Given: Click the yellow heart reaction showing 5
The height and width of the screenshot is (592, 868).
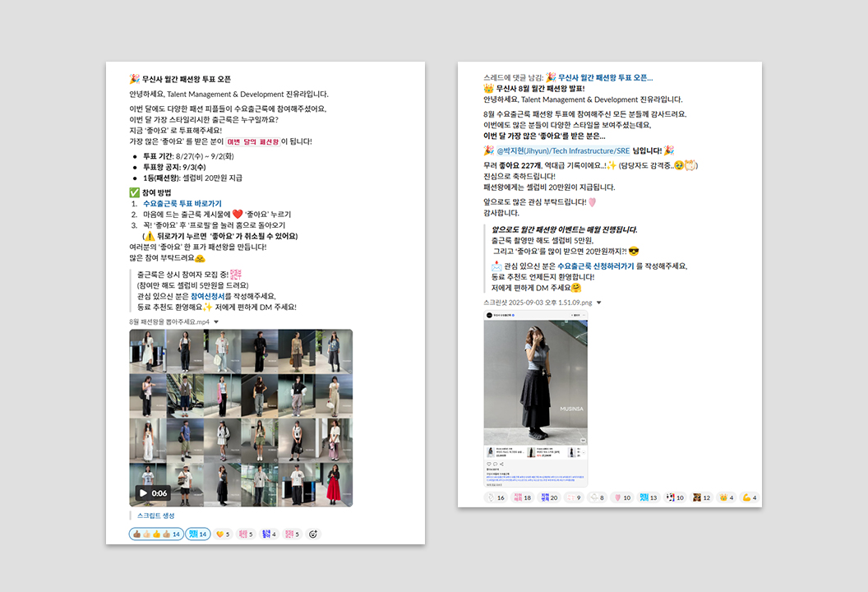Looking at the screenshot, I should click(223, 534).
